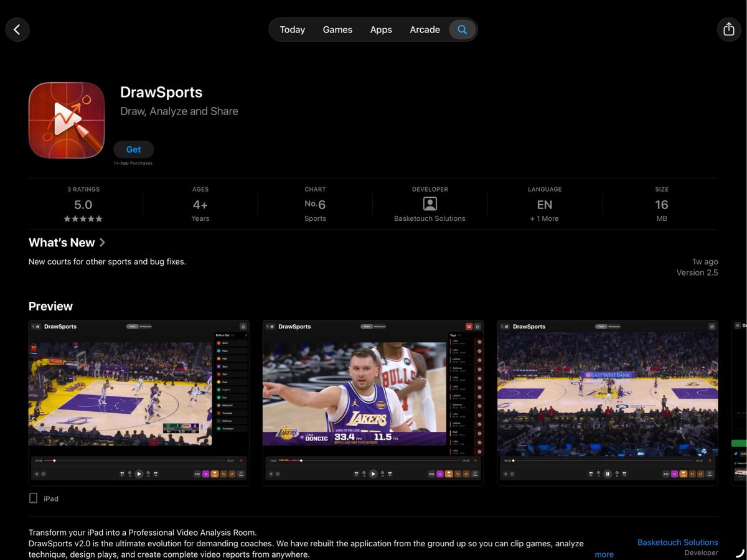Open first preview screenshot with court view

tap(139, 403)
